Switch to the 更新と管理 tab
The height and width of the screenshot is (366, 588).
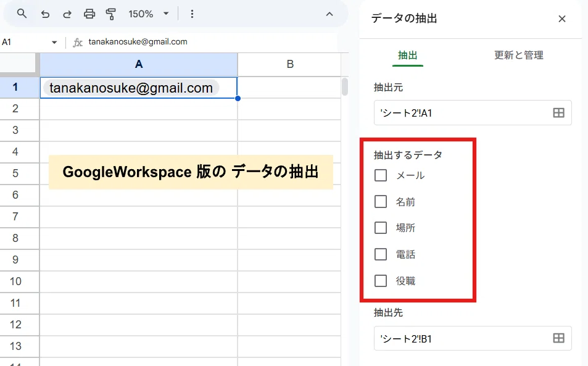[x=519, y=56]
